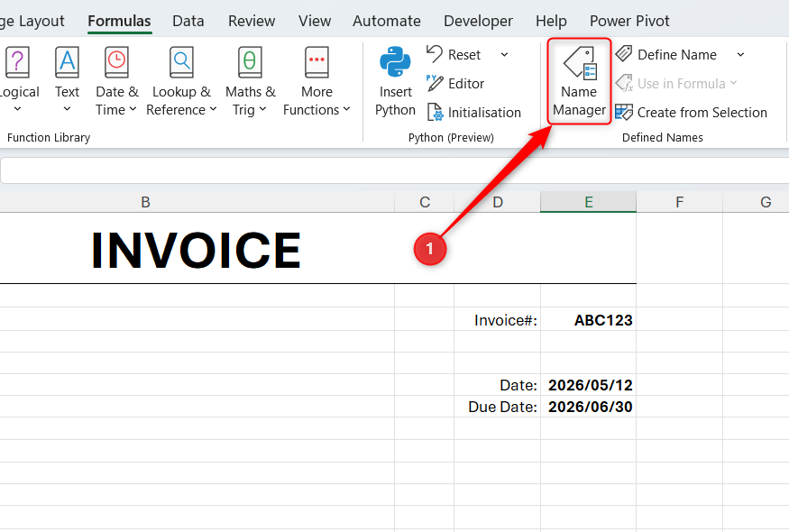Switch to the View tab
The image size is (789, 532).
pyautogui.click(x=315, y=21)
